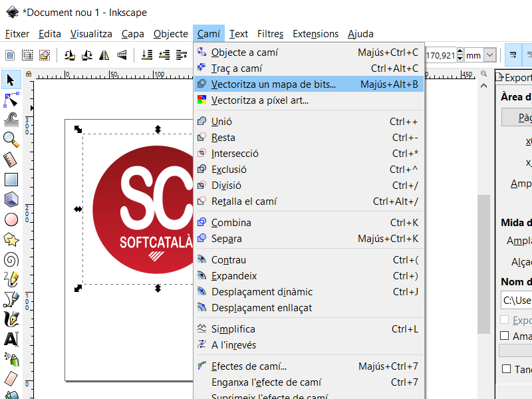
Task: Choose 'Vectoritza a píxel art...'
Action: coord(309,100)
